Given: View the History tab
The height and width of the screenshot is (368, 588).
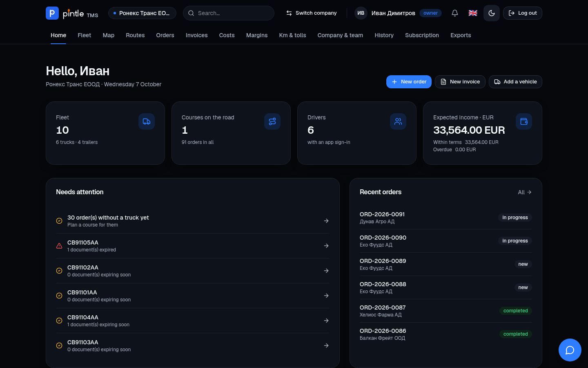Looking at the screenshot, I should 384,35.
